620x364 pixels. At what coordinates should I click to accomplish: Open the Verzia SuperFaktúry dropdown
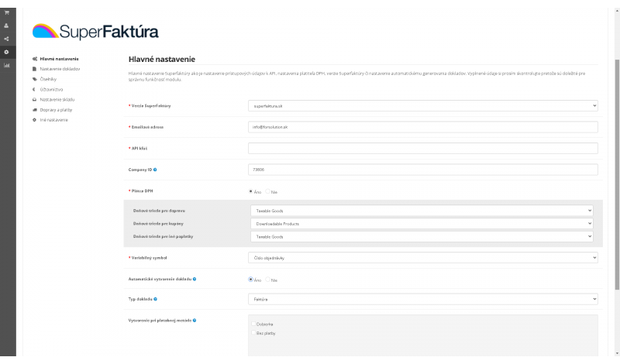point(422,106)
